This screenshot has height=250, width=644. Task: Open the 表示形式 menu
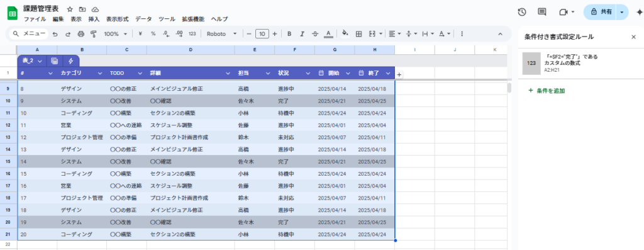[117, 19]
